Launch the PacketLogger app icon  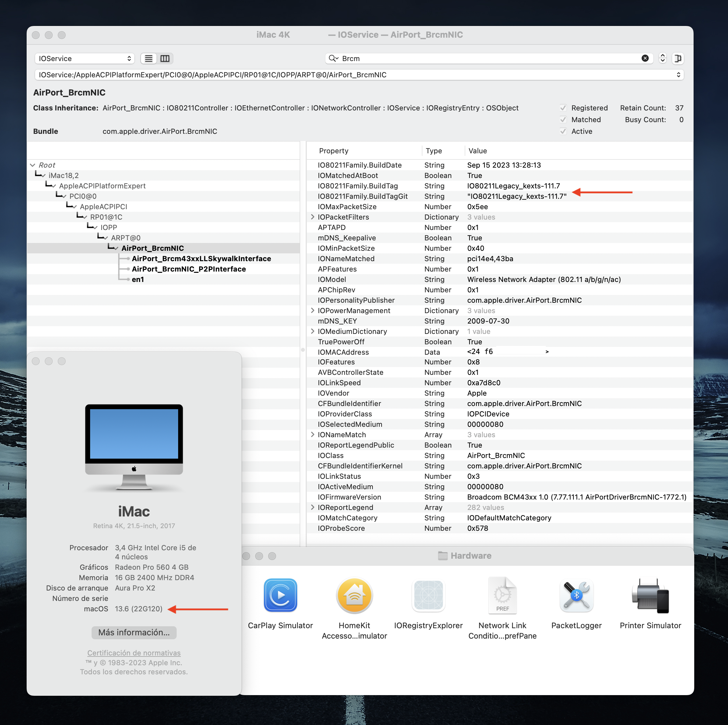pyautogui.click(x=576, y=595)
